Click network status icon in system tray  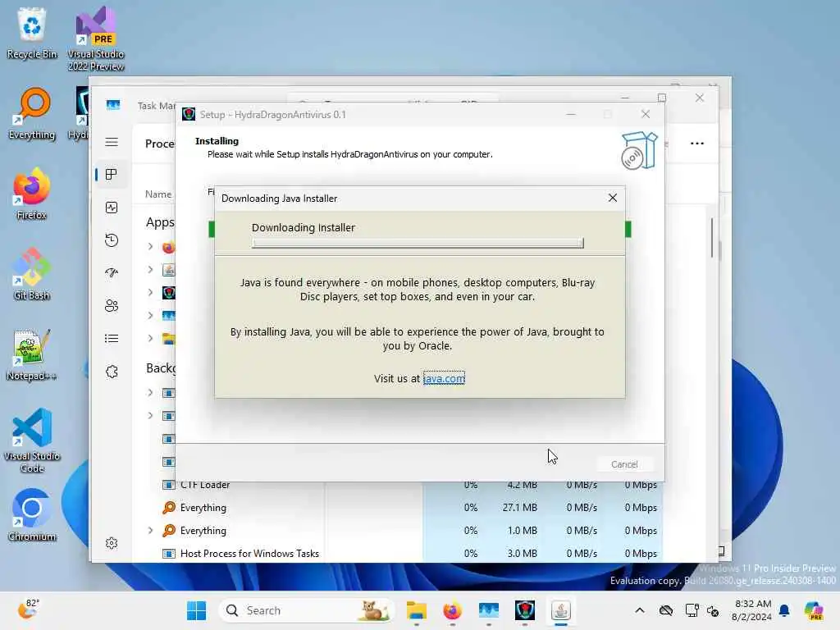692,610
